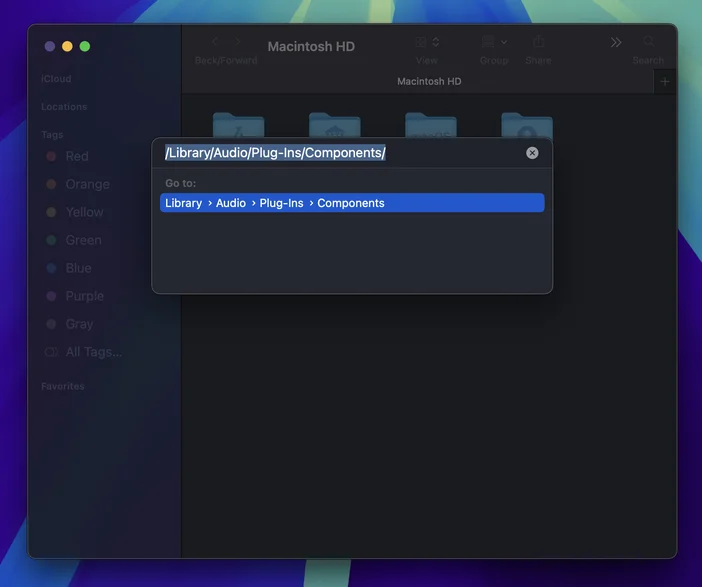Click the Favorites sidebar section header
This screenshot has height=587, width=702.
pos(63,386)
